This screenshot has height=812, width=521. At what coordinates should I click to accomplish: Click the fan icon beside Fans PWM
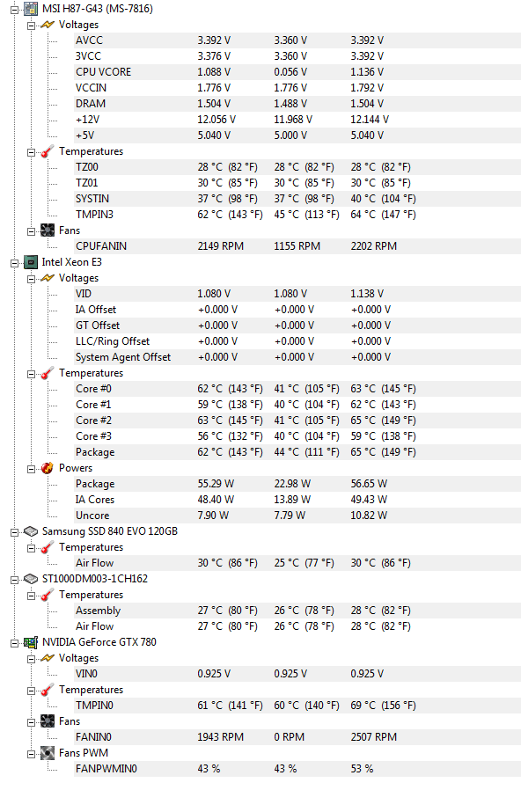pyautogui.click(x=48, y=753)
